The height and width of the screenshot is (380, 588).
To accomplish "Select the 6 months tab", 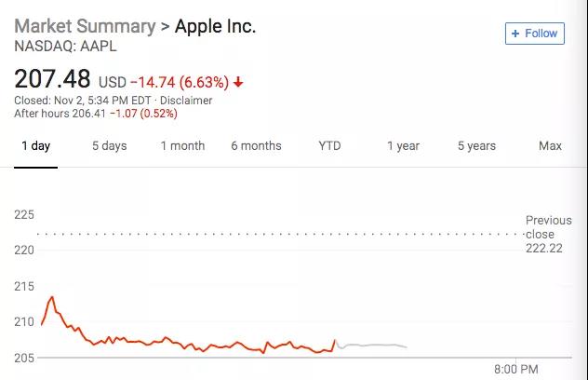I will tap(256, 146).
